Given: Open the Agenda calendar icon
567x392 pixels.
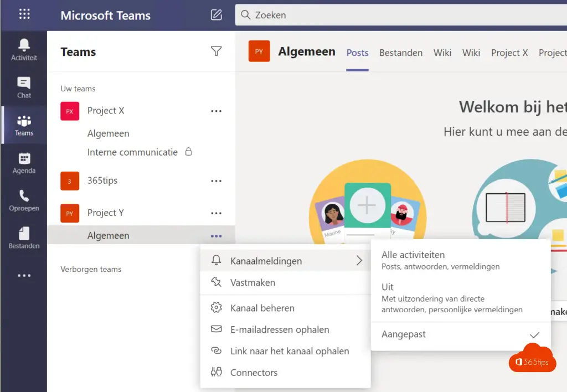Looking at the screenshot, I should pos(24,163).
